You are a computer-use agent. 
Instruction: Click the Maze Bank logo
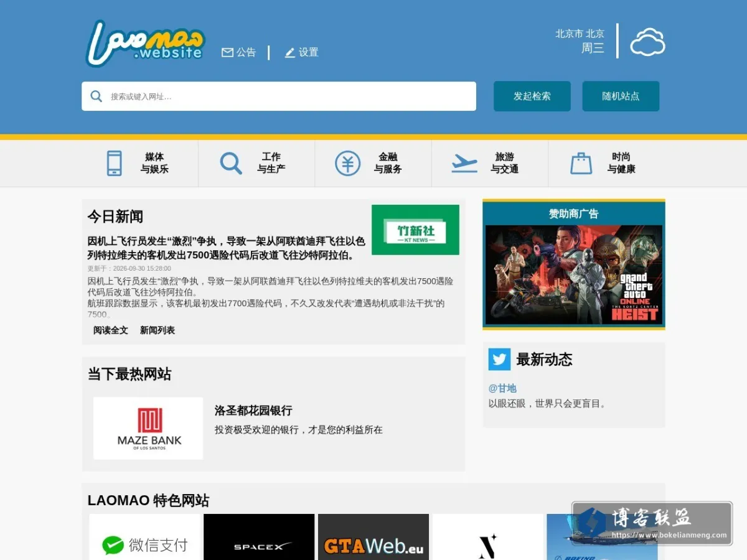pyautogui.click(x=148, y=428)
